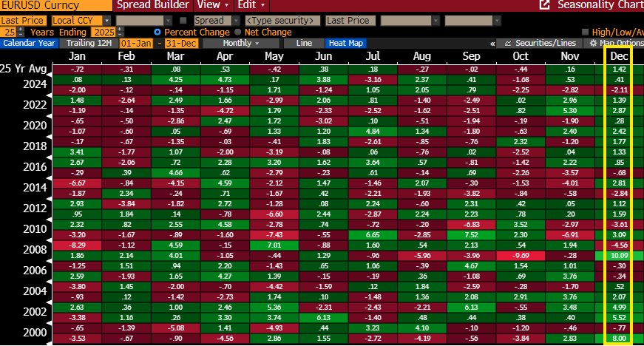Select the Percent Change radio button
This screenshot has height=346, width=644.
[x=158, y=33]
